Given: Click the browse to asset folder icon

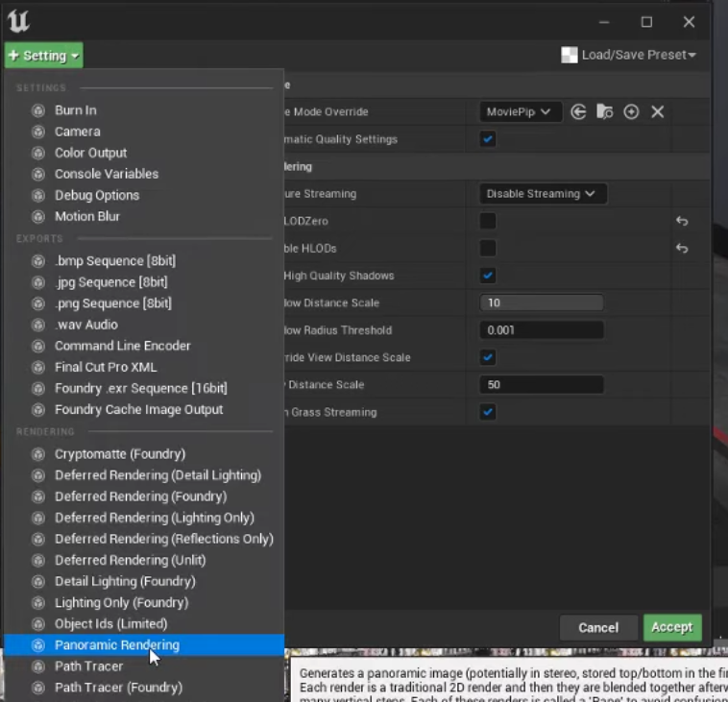Looking at the screenshot, I should point(604,111).
